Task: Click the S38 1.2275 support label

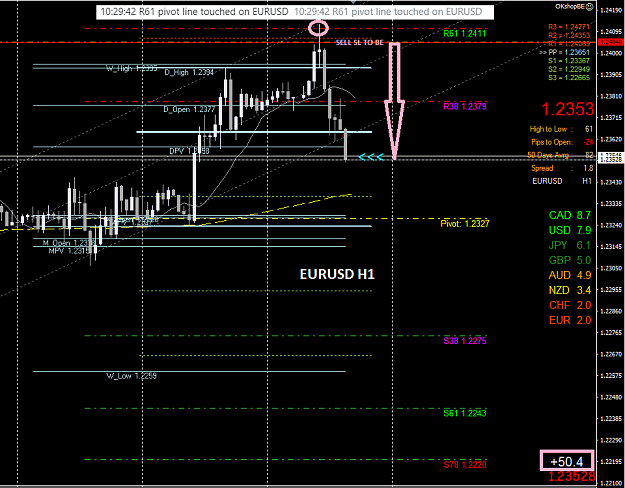Action: (x=465, y=340)
